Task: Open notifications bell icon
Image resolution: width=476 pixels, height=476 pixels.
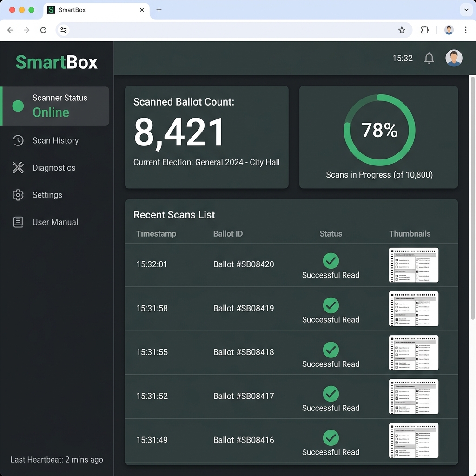Action: pos(429,58)
